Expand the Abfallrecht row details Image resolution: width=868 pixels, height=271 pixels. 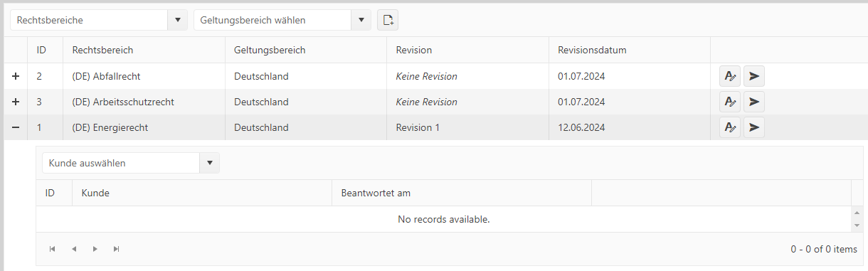coord(16,76)
